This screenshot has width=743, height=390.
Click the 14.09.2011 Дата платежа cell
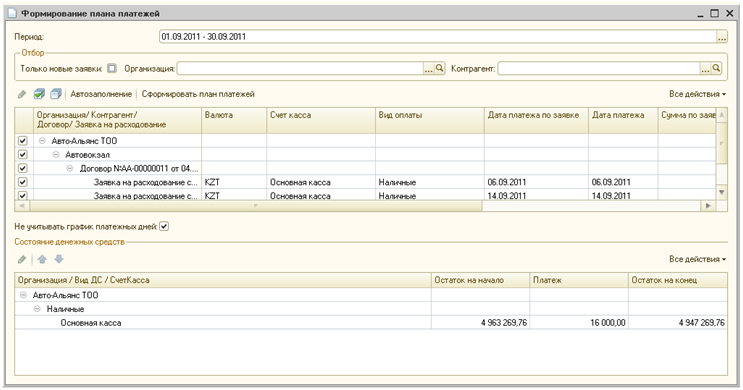(x=623, y=195)
